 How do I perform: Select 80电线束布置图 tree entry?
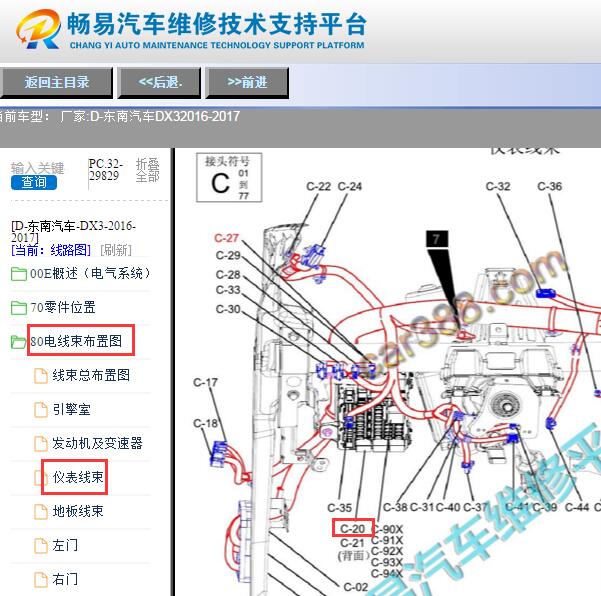(76, 341)
